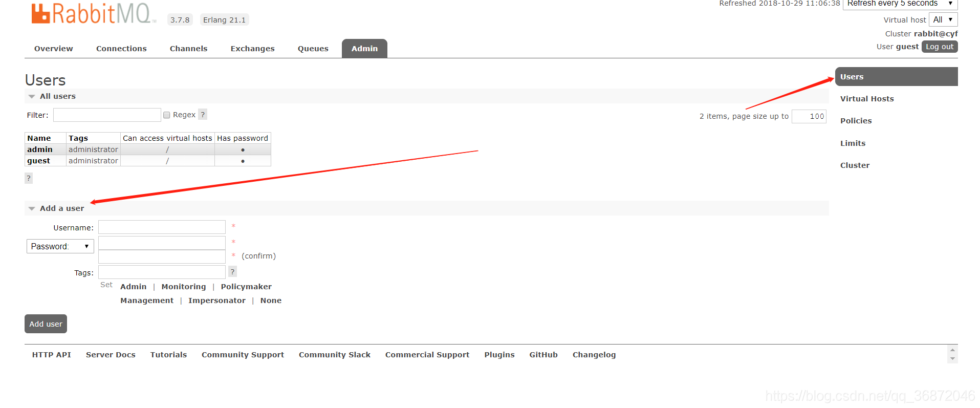Open the Queues tab
Image resolution: width=980 pixels, height=408 pixels.
click(313, 49)
